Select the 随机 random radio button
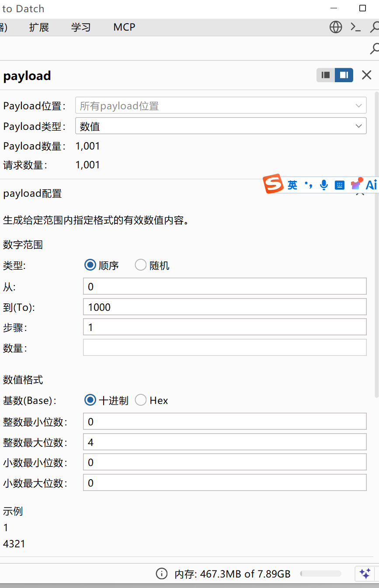 pos(140,265)
